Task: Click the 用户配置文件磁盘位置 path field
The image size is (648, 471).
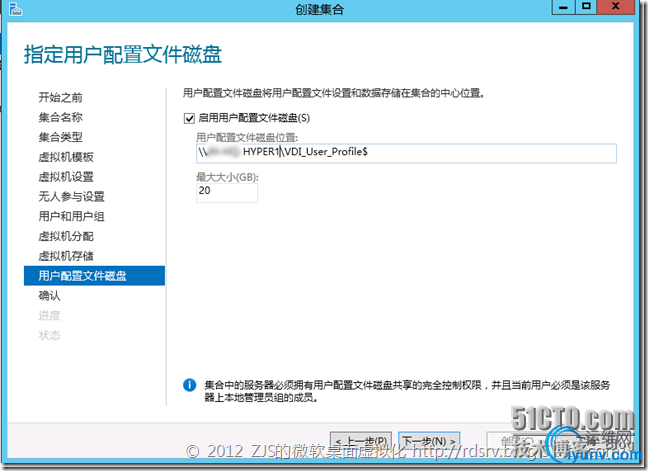Action: pos(406,153)
